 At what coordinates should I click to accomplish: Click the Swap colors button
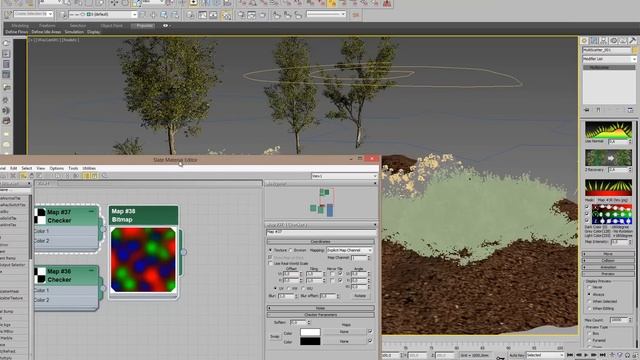274,337
